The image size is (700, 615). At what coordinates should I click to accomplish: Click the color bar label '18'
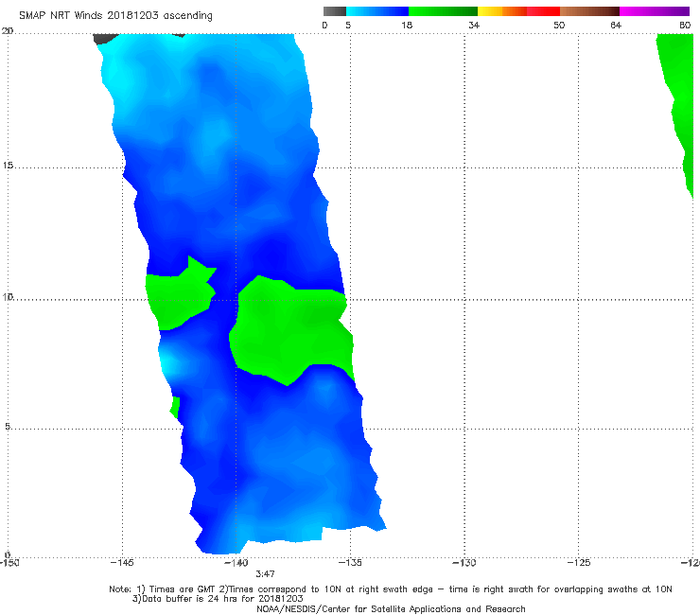click(407, 25)
